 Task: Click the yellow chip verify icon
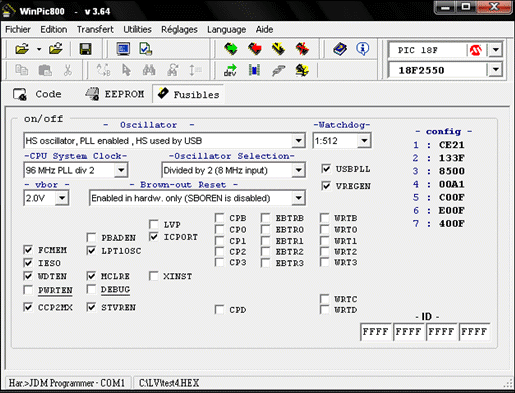click(278, 49)
